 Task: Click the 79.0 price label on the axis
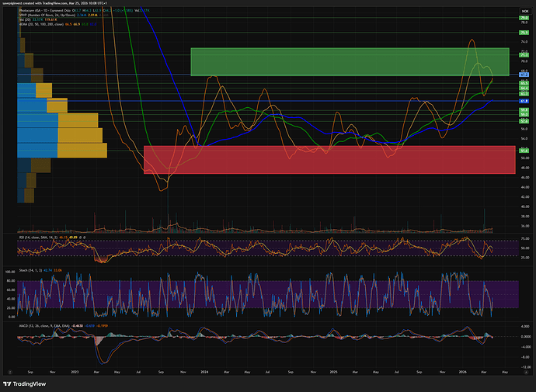point(524,18)
